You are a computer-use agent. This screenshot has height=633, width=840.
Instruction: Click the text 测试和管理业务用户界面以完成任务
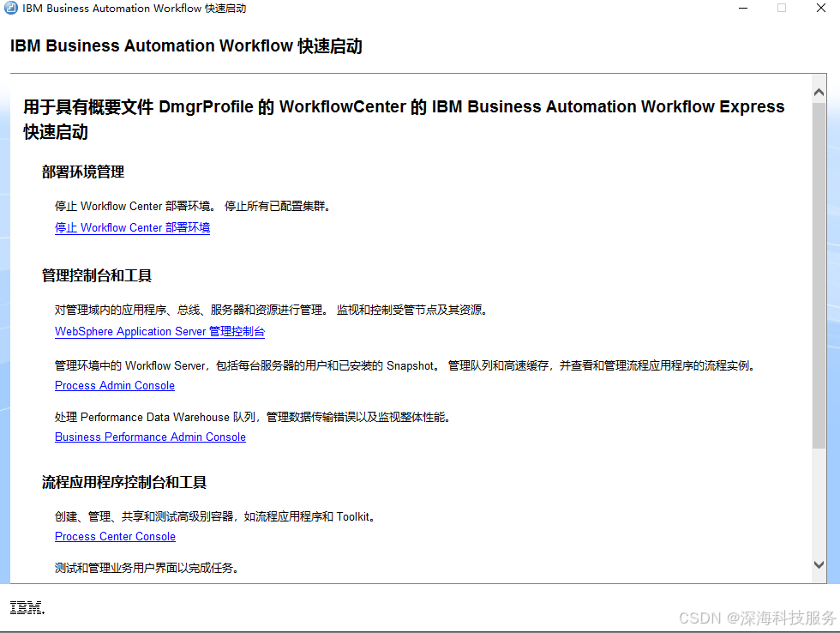147,568
